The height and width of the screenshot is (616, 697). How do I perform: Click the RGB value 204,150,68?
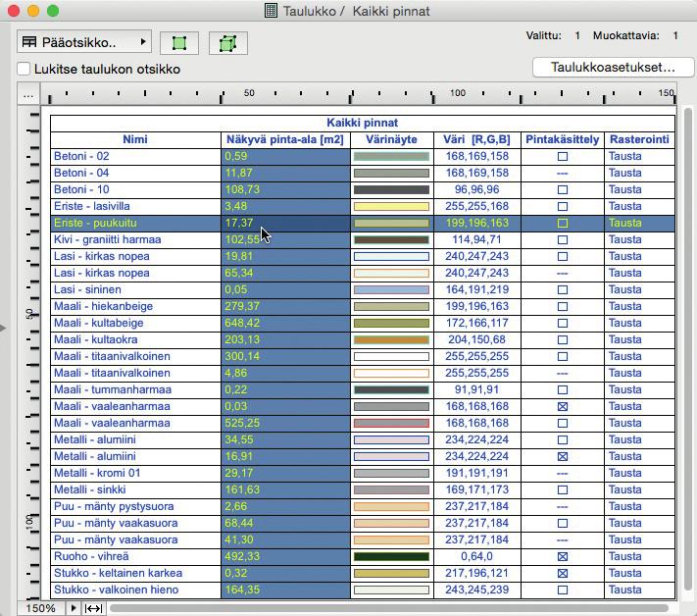pos(476,340)
